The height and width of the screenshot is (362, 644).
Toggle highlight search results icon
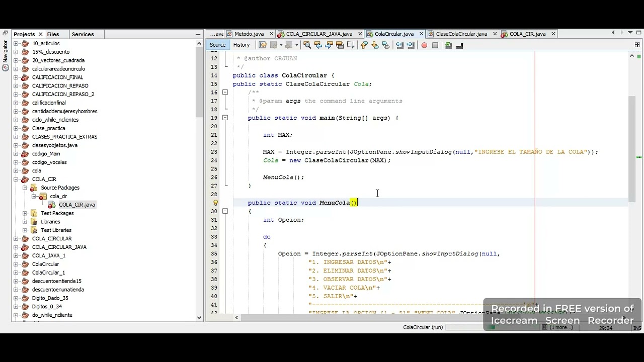(340, 45)
